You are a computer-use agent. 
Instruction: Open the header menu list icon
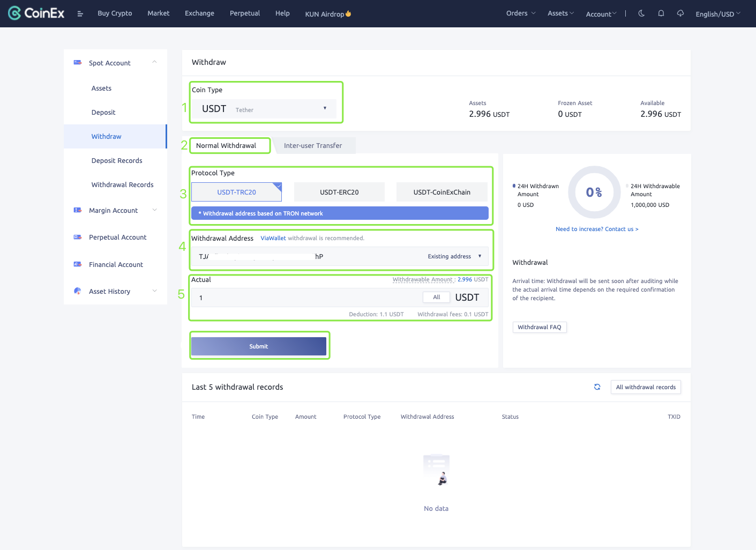click(80, 14)
